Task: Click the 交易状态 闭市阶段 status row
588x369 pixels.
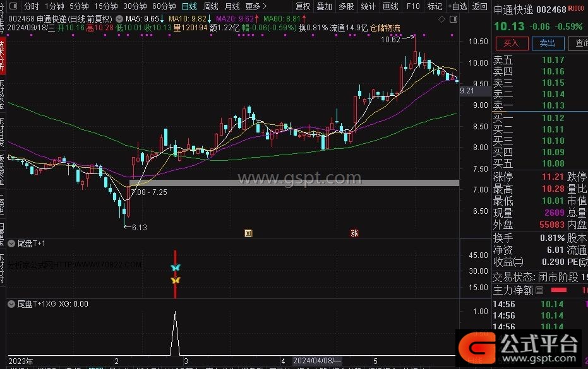Action: tap(540, 277)
